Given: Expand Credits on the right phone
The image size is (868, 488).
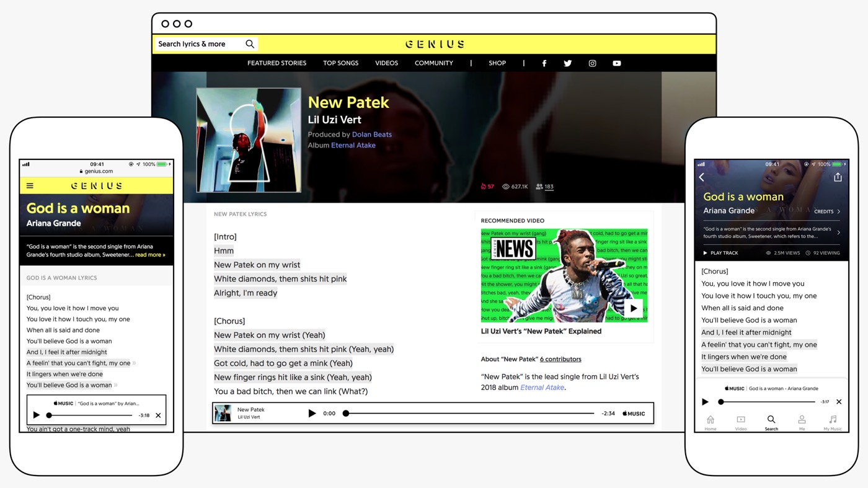Looking at the screenshot, I should 828,211.
